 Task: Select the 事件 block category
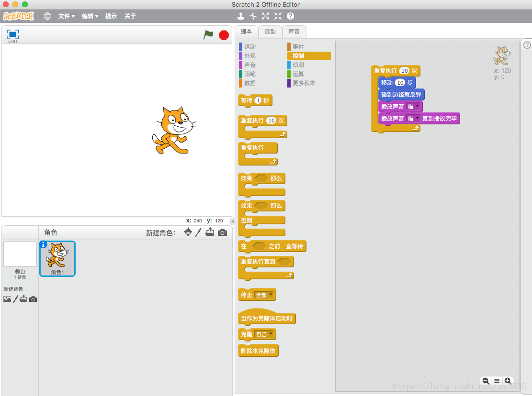309,47
